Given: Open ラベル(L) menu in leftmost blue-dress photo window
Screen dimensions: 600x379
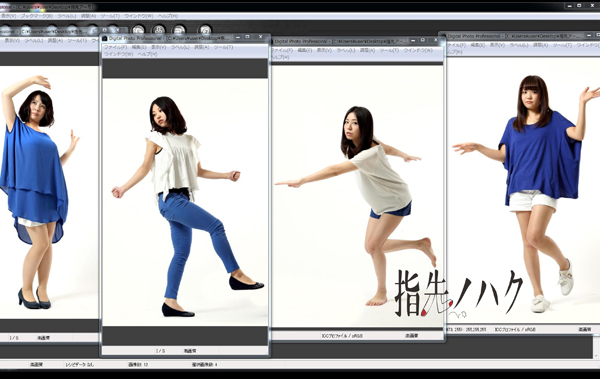Looking at the screenshot, I should (x=34, y=41).
